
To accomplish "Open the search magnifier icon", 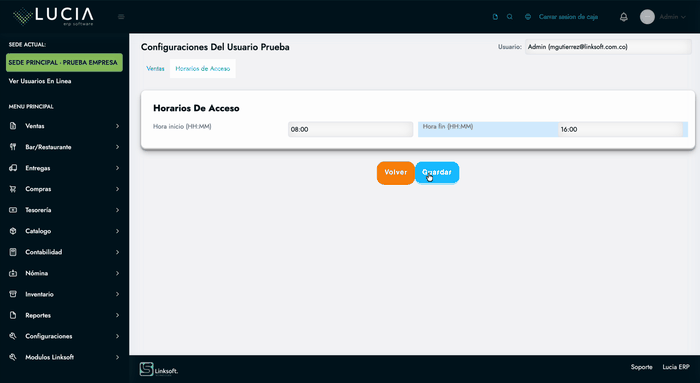I will point(509,17).
